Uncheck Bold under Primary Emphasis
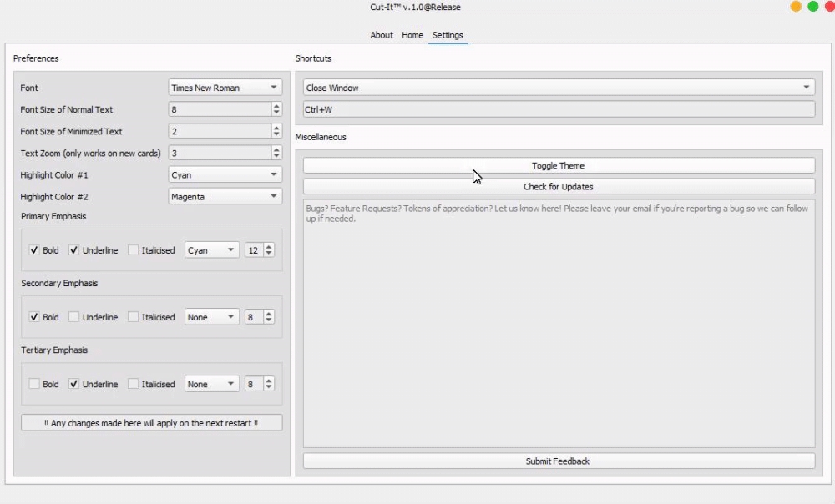835x504 pixels. point(34,250)
